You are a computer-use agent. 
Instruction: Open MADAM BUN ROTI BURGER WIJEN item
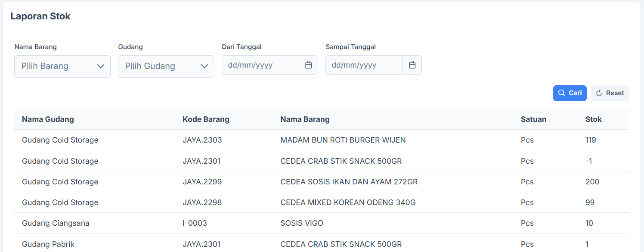point(343,140)
